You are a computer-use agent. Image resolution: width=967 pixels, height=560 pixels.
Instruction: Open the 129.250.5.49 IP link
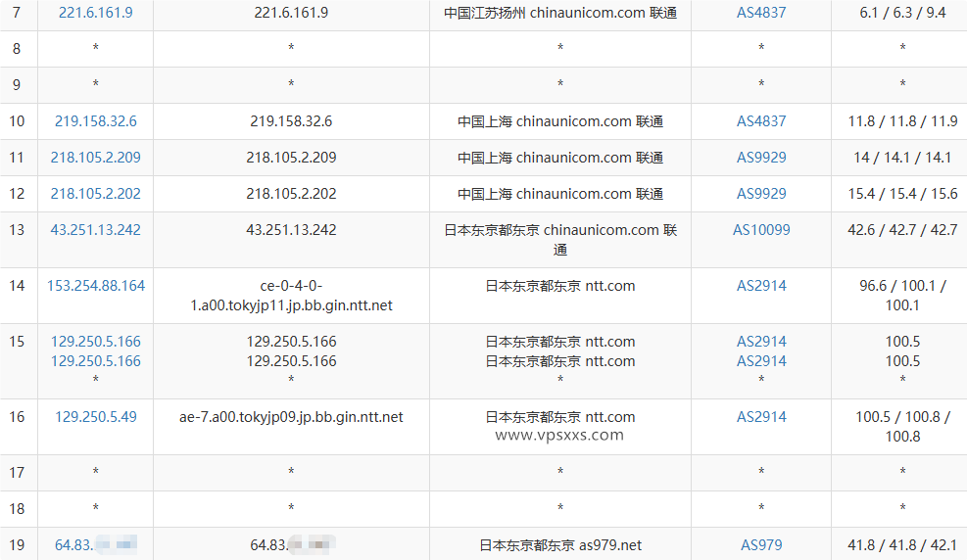[x=96, y=417]
